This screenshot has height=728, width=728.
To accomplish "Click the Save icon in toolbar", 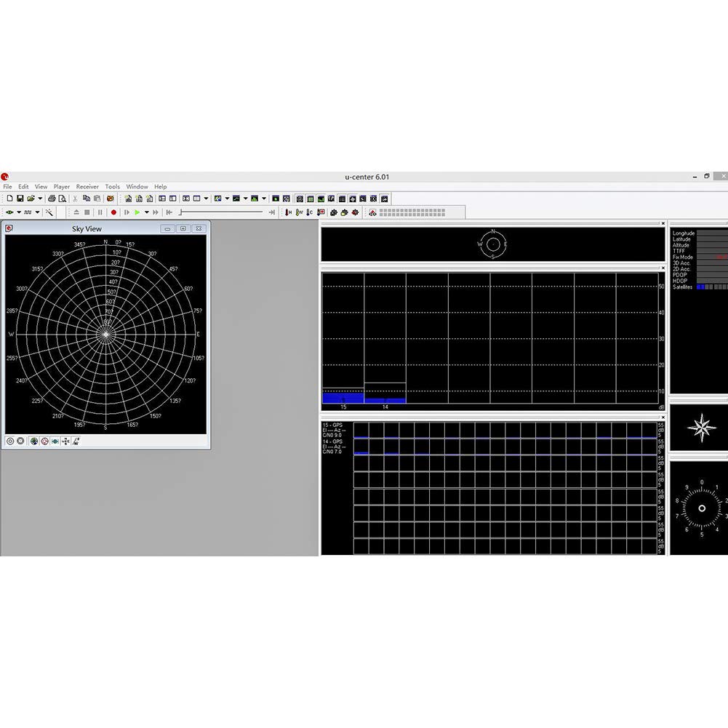I will 20,199.
